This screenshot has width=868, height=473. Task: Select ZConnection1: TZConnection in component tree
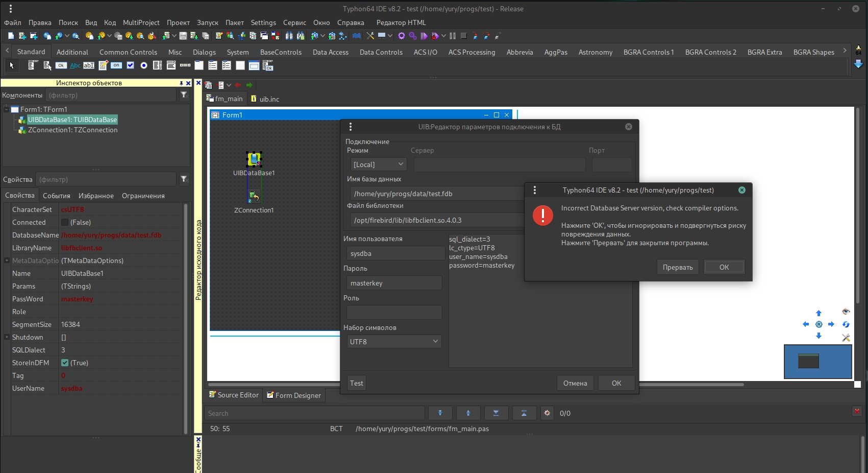click(x=72, y=130)
